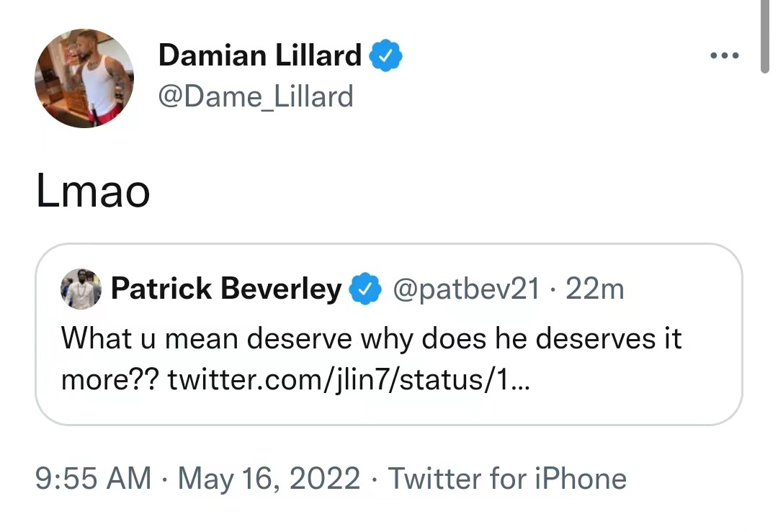Click the Damian Lillard display name
The width and height of the screenshot is (778, 532).
tap(259, 55)
